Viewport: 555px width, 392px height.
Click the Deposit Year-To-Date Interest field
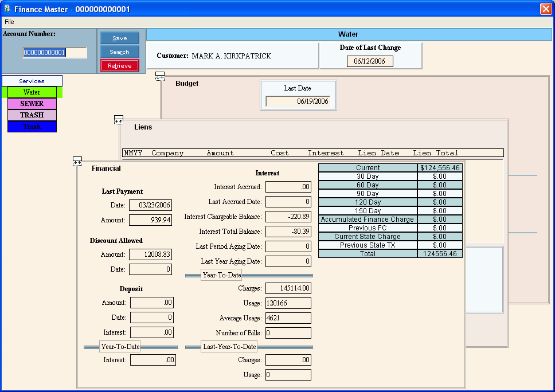click(x=153, y=360)
